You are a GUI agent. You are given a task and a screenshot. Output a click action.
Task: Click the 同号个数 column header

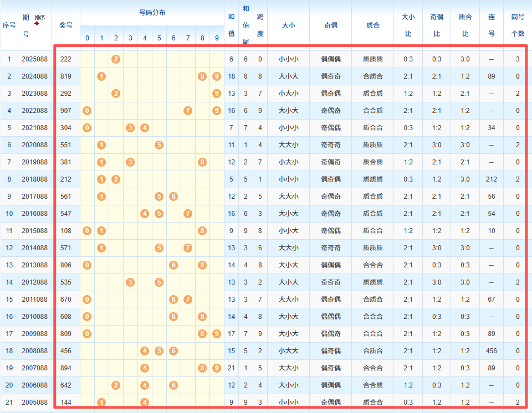[518, 25]
